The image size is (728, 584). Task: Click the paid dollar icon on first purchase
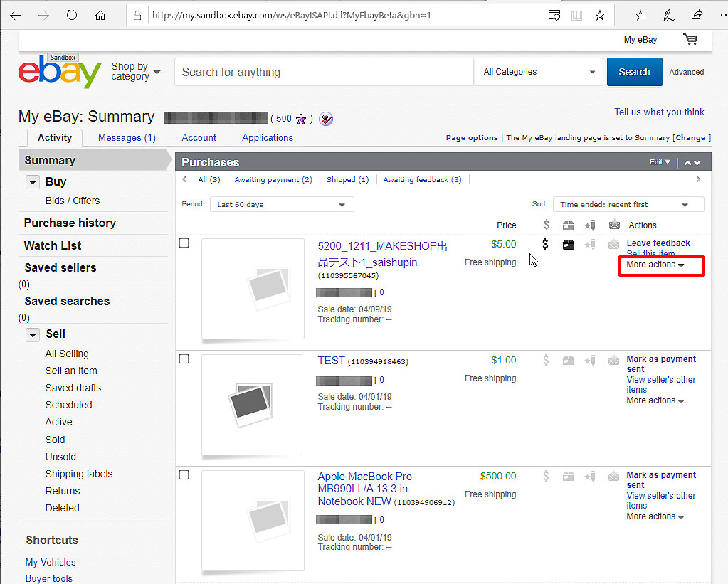coord(545,245)
